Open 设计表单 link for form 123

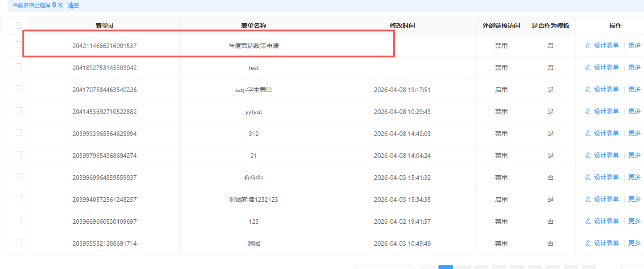pyautogui.click(x=606, y=221)
